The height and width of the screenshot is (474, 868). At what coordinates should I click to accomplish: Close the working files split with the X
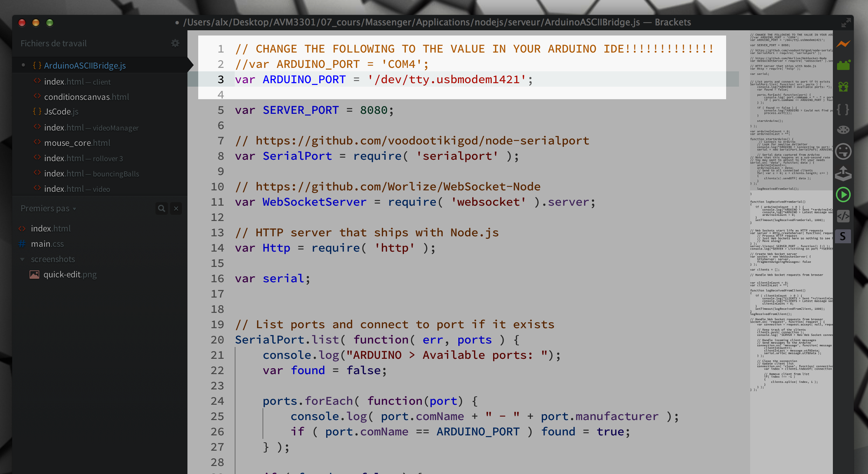(176, 208)
